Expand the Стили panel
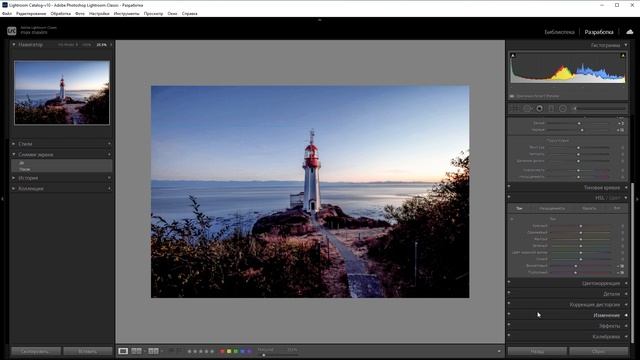640x360 pixels. coord(13,144)
